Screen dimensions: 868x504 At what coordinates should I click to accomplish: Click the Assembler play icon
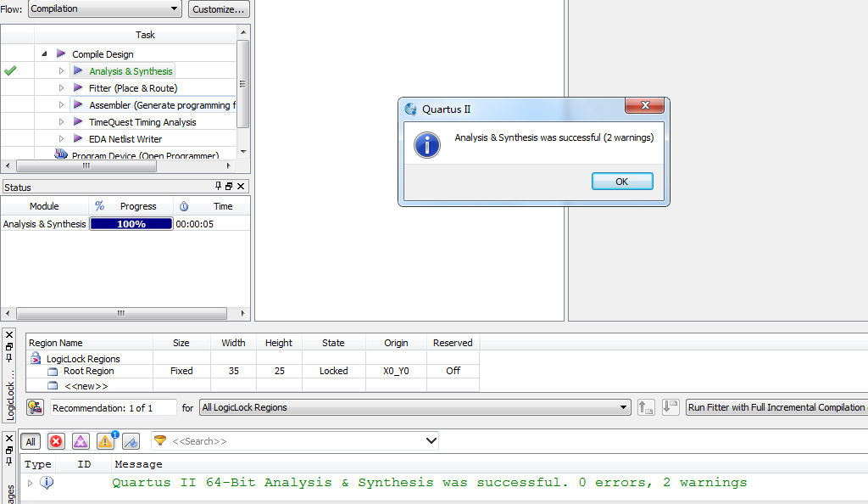(x=78, y=104)
